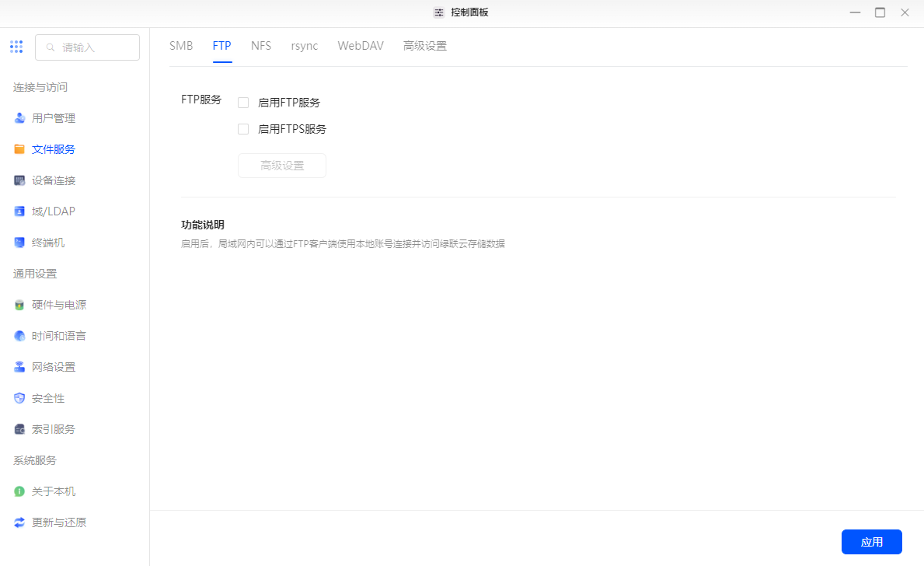Focus the 请输入 search field

(x=87, y=47)
